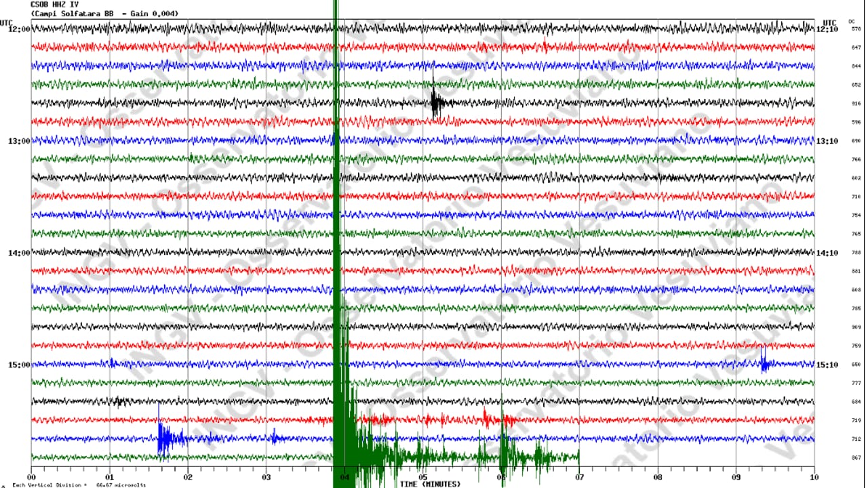Click the DC value 716
The image size is (868, 488).
856,197
